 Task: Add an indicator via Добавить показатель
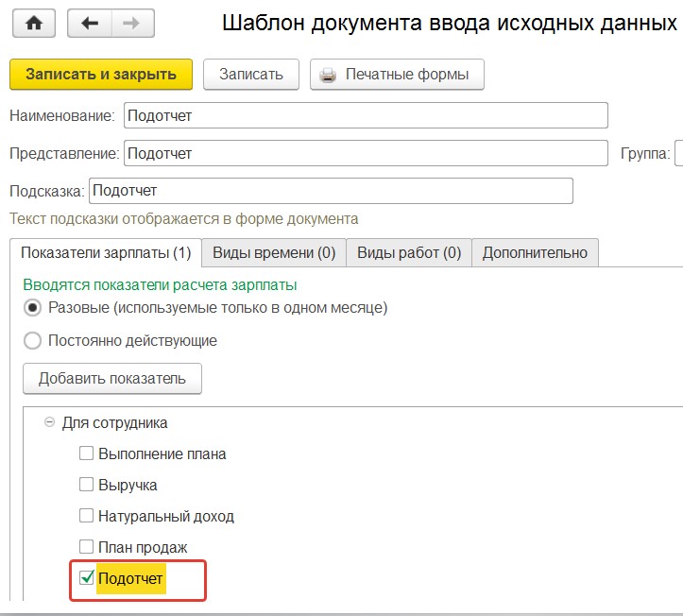(112, 379)
